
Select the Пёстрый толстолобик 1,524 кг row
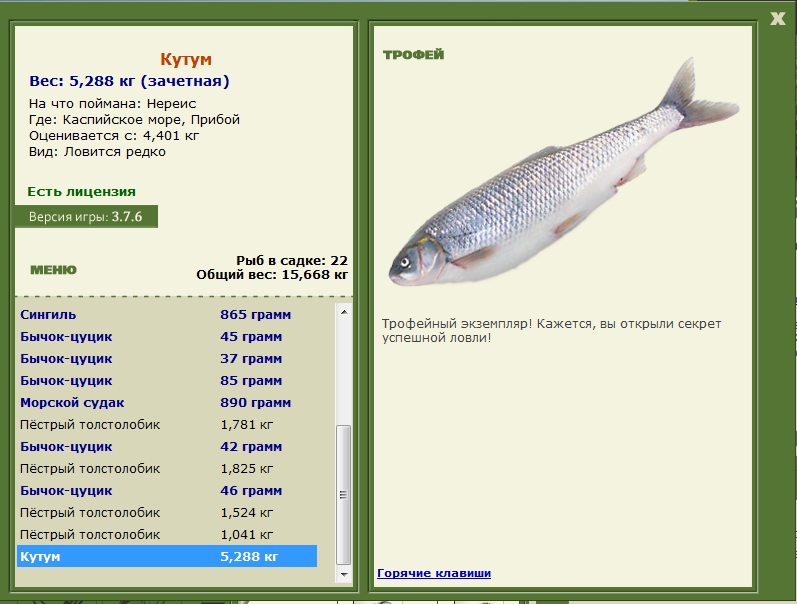[167, 512]
